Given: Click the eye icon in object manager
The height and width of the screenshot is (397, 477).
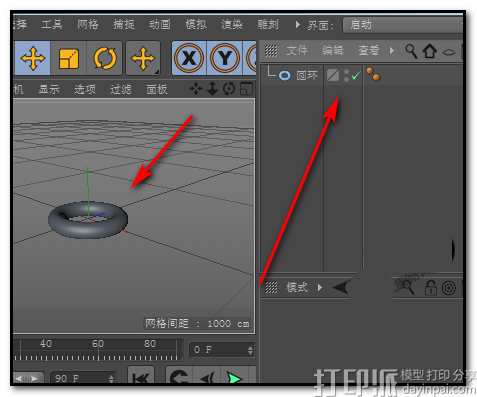Looking at the screenshot, I should (449, 52).
